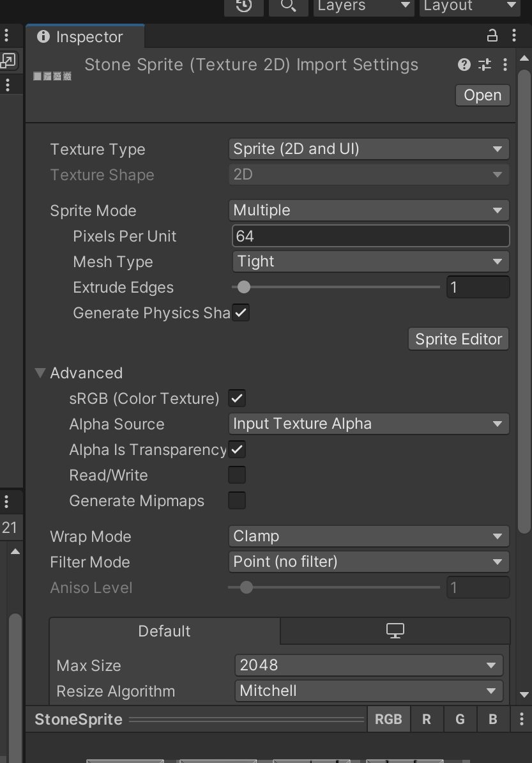Screen dimensions: 532x763
Task: Click the left panel's maximize window icon
Action: coord(8,60)
